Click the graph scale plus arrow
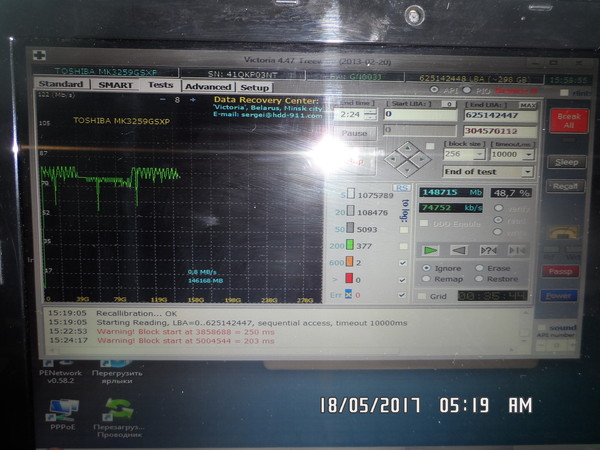This screenshot has height=450, width=600. pyautogui.click(x=191, y=100)
